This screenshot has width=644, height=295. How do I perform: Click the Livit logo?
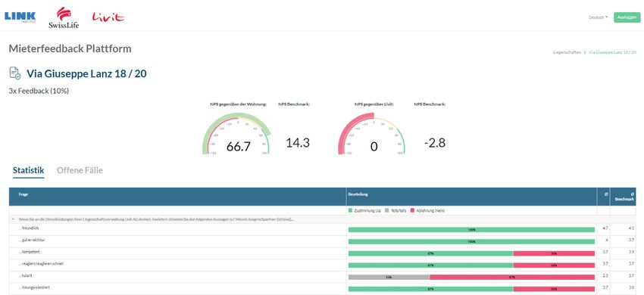tap(108, 17)
